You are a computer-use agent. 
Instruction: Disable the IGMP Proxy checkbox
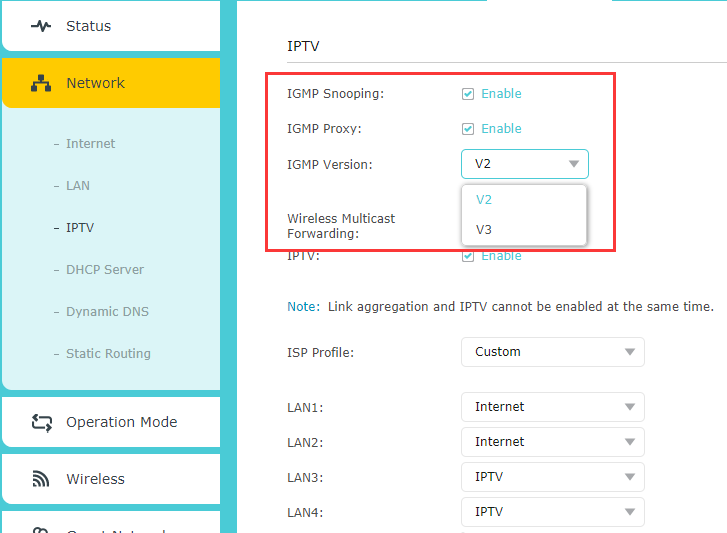click(467, 129)
